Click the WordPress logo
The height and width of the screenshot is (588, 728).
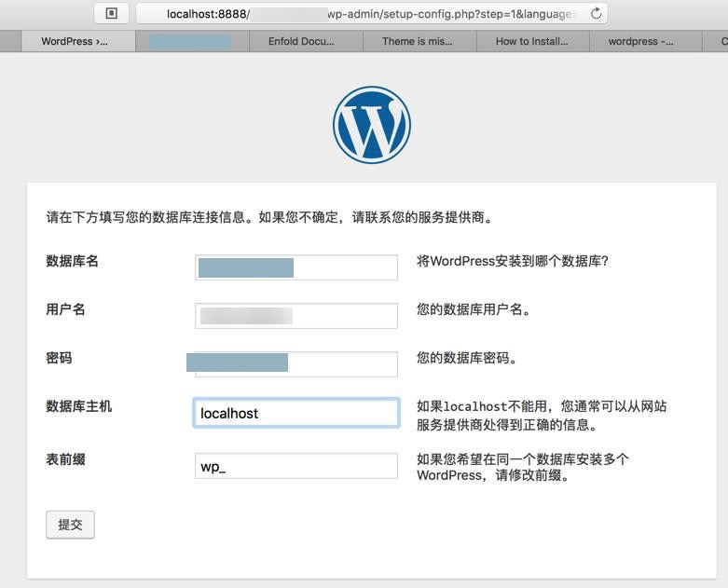click(372, 124)
